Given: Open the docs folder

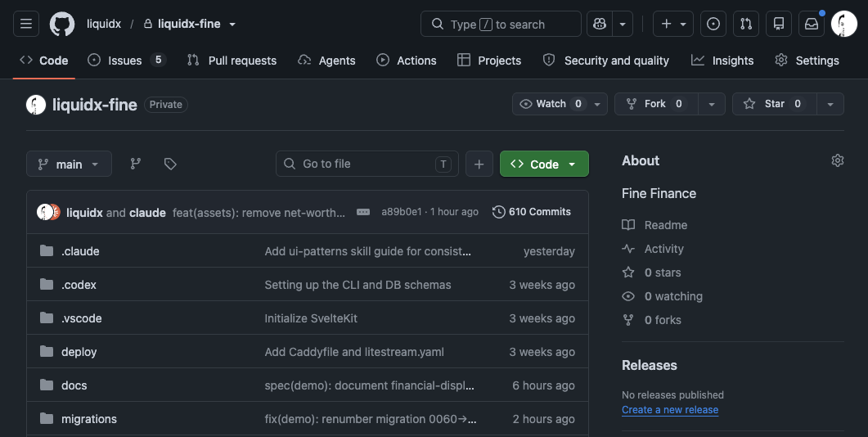Looking at the screenshot, I should pyautogui.click(x=74, y=385).
